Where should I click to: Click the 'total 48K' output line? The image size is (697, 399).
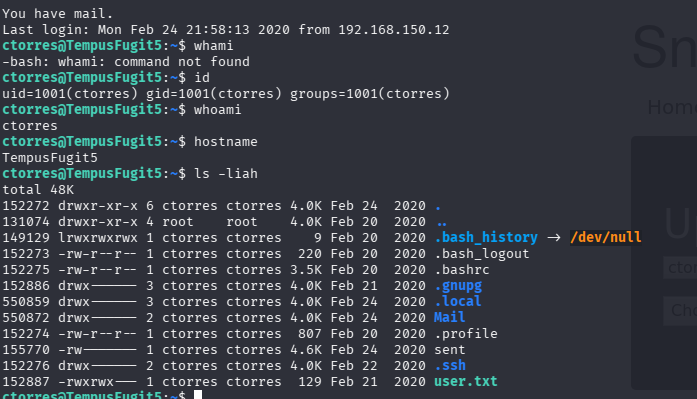coord(38,190)
